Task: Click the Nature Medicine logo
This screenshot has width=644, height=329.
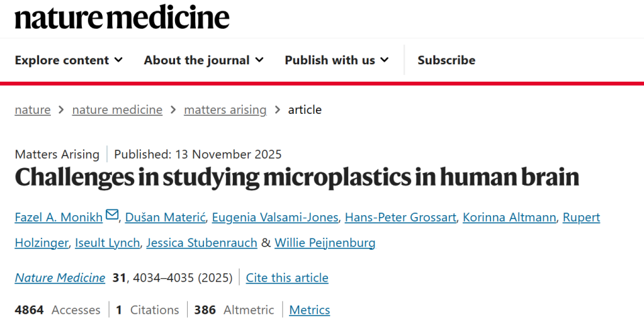Action: 122,17
